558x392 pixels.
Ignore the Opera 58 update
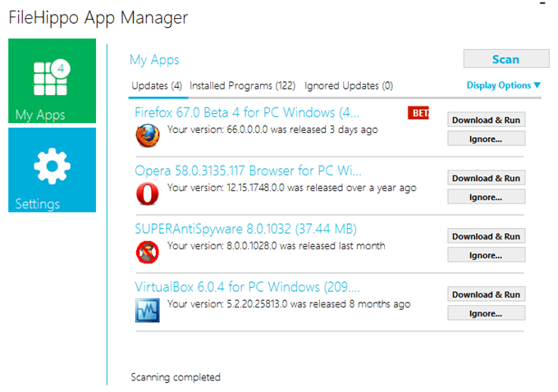tap(486, 197)
